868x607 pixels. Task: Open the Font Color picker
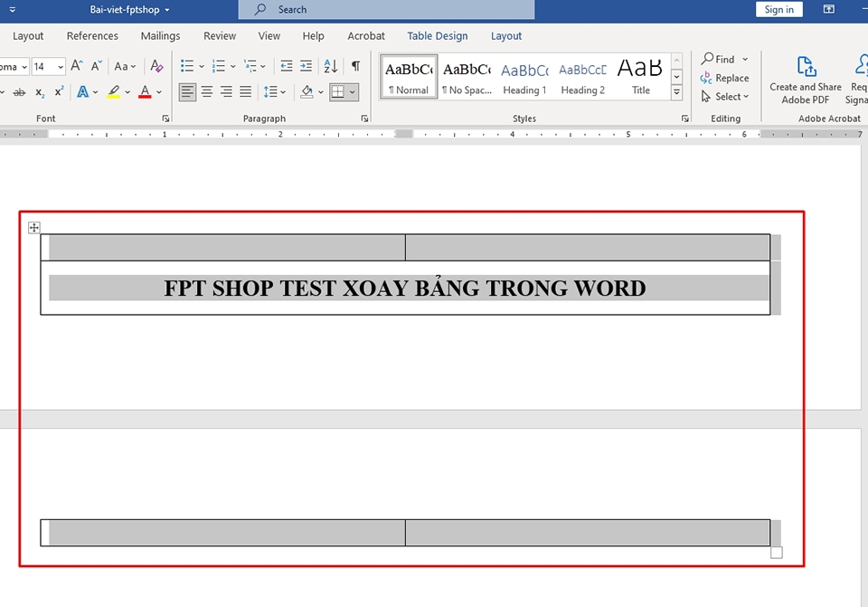click(x=145, y=91)
